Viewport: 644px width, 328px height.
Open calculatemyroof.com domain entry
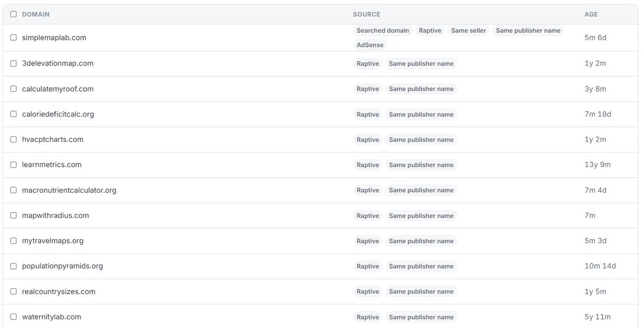58,89
